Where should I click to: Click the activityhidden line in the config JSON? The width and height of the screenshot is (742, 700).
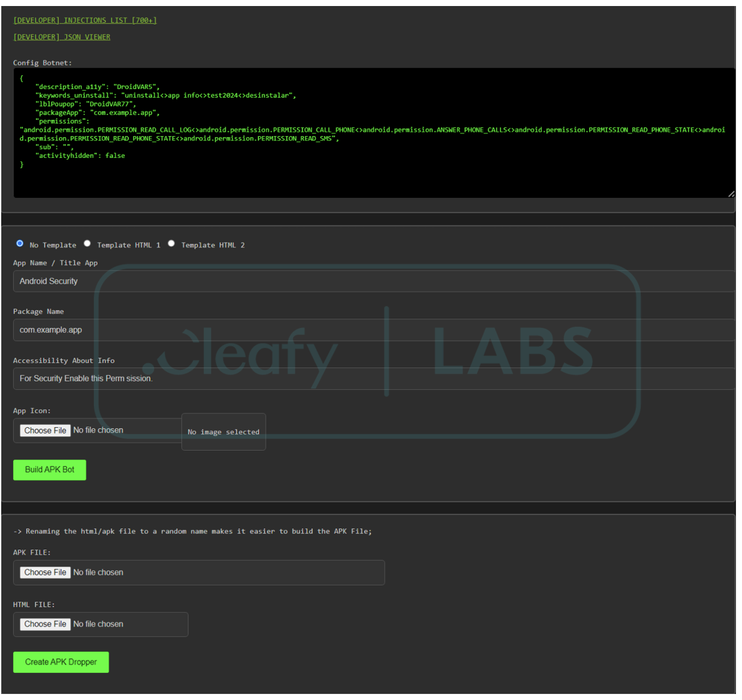(81, 155)
